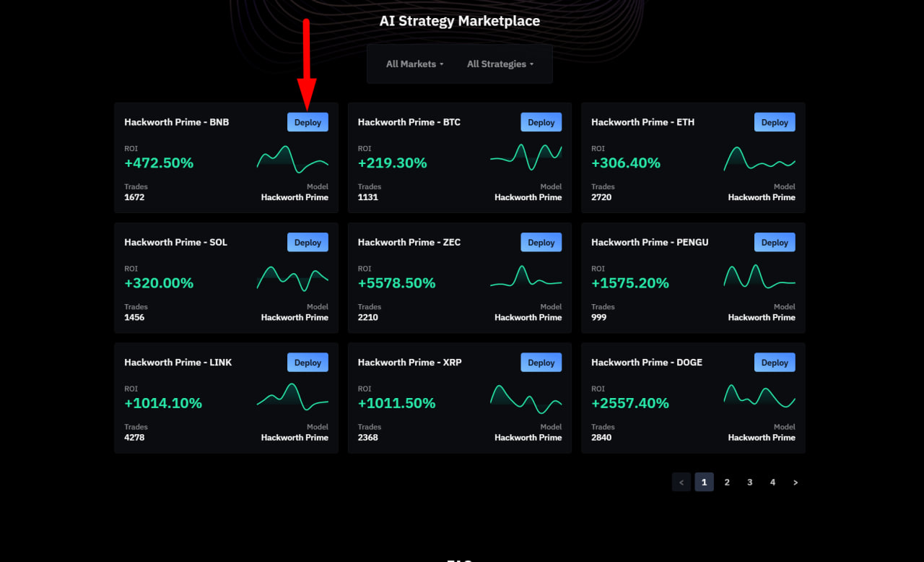The image size is (924, 562).
Task: Select page 2 in pagination
Action: [x=727, y=482]
